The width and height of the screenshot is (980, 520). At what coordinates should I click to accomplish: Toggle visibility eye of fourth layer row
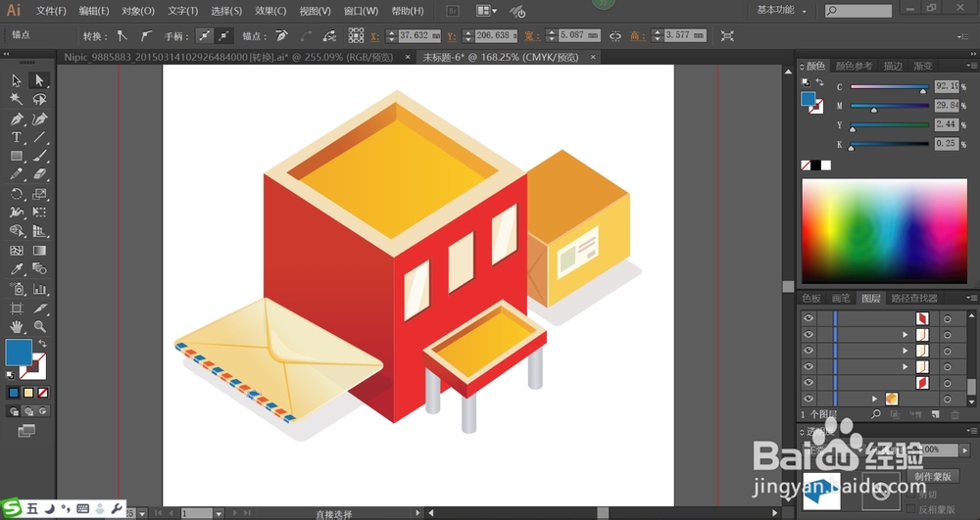[808, 366]
